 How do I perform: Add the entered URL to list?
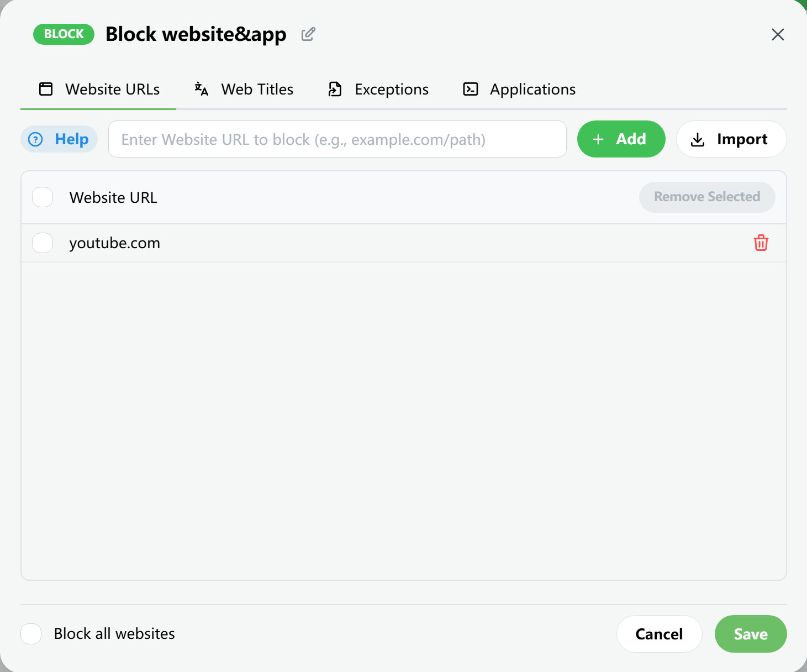pos(621,139)
